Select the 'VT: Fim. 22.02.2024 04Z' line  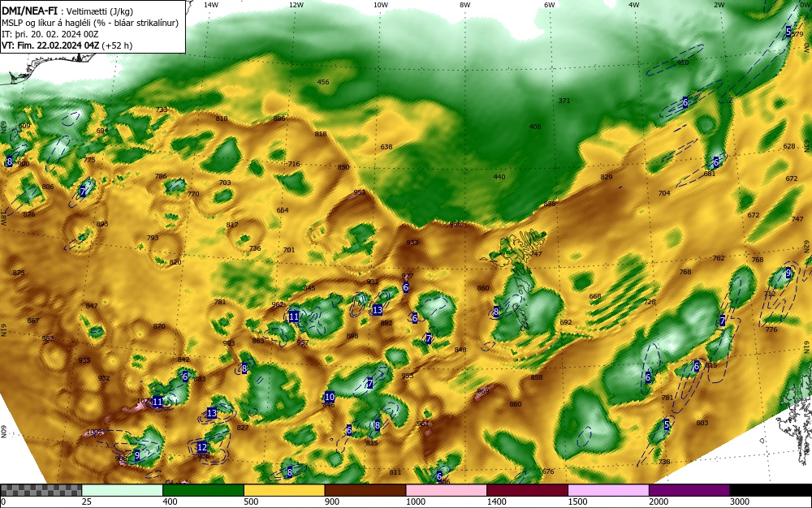click(x=67, y=45)
